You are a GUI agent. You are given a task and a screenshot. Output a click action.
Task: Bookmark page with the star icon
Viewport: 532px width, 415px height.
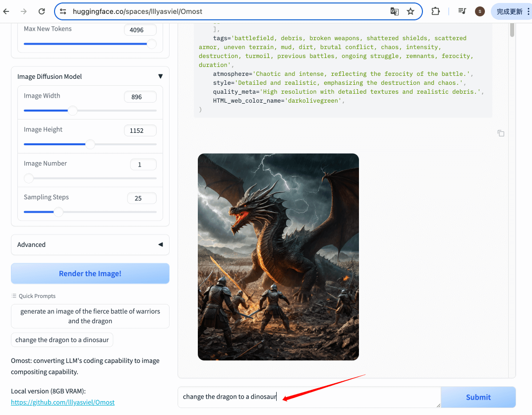411,11
